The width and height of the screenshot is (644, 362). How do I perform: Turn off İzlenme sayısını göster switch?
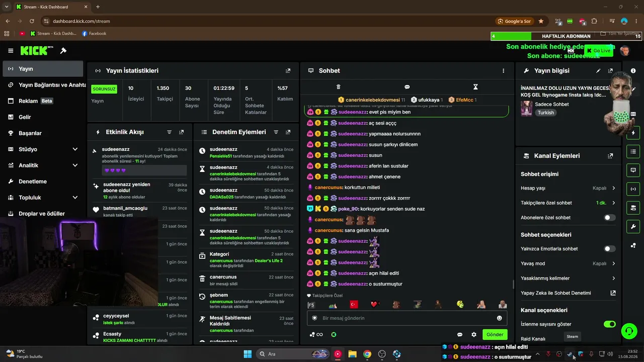point(609,324)
